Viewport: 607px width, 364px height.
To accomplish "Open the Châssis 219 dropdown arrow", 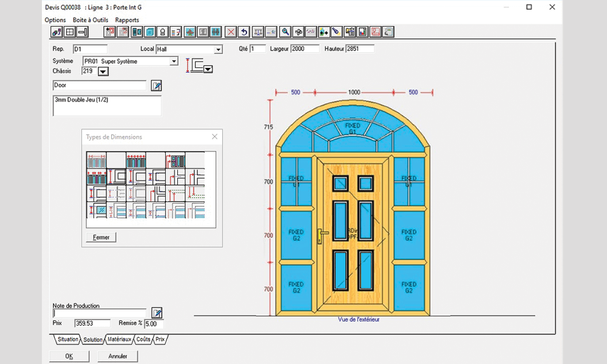I will tap(103, 72).
